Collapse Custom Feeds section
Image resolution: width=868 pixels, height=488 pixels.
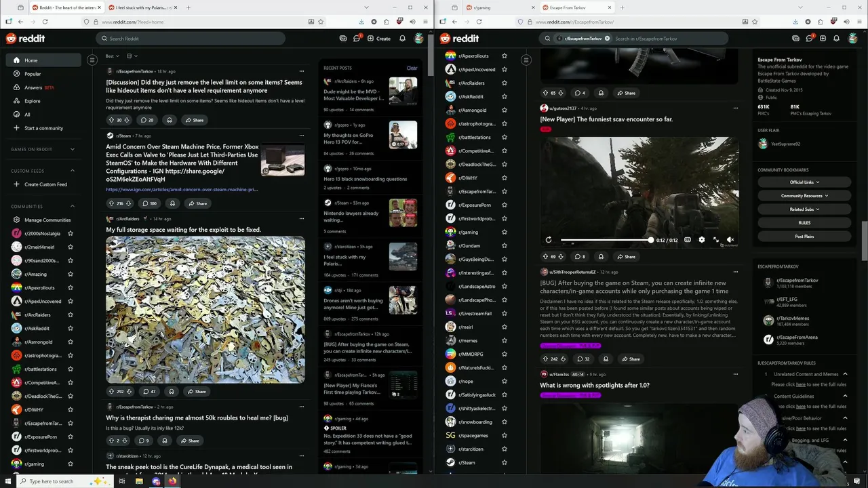[73, 171]
